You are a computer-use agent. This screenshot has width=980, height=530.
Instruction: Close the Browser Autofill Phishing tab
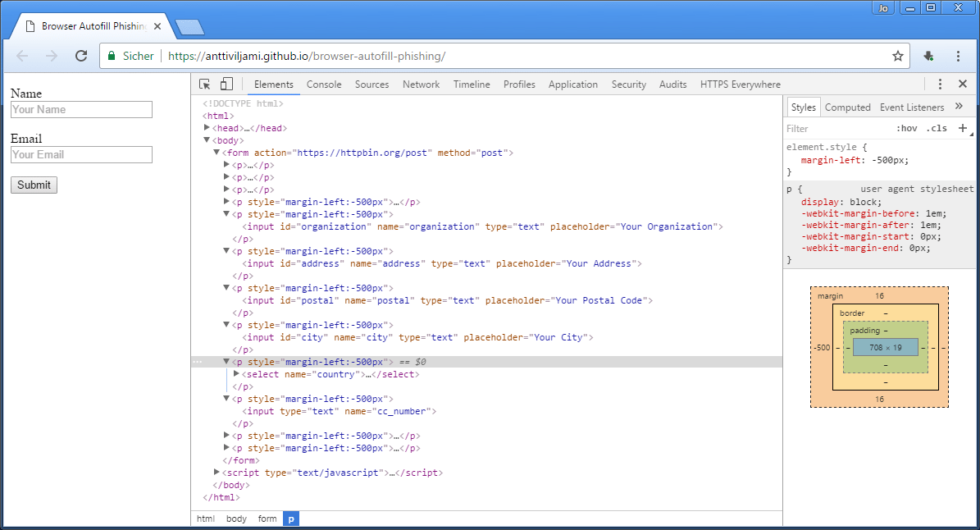point(157,26)
